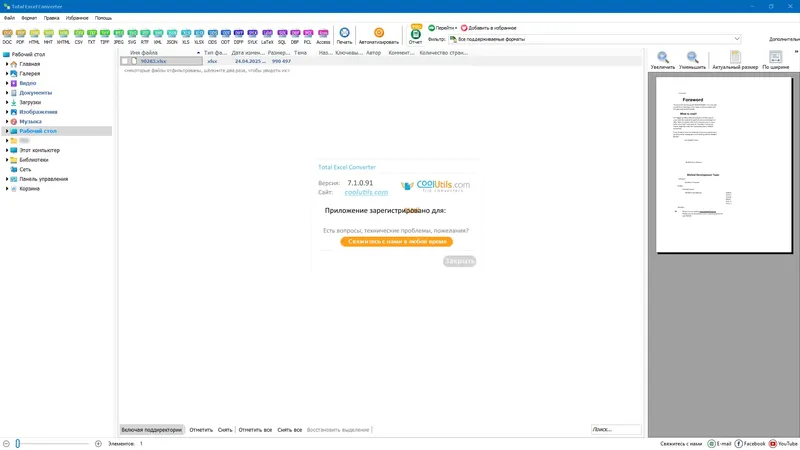The height and width of the screenshot is (450, 800).
Task: Select the Изображения folder in tree
Action: (38, 112)
